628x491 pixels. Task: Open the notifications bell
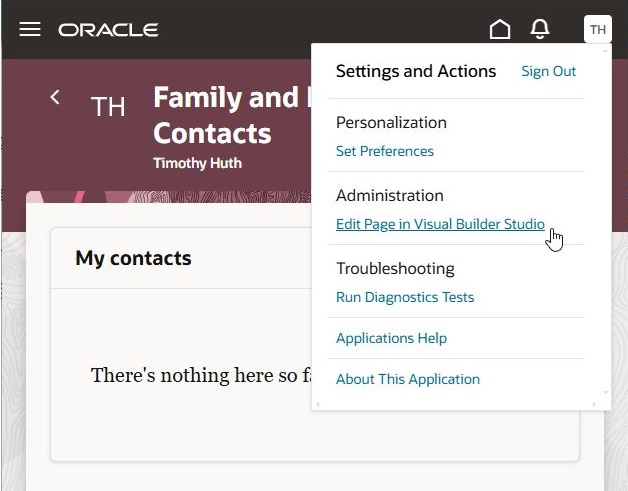coord(540,29)
